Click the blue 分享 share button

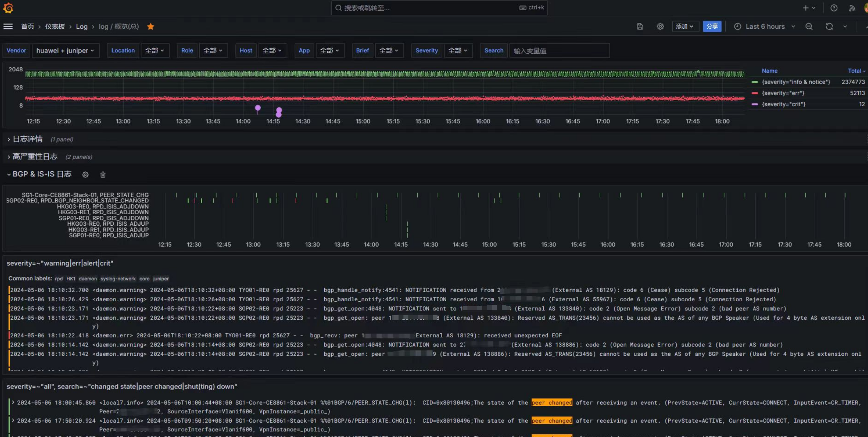point(712,26)
